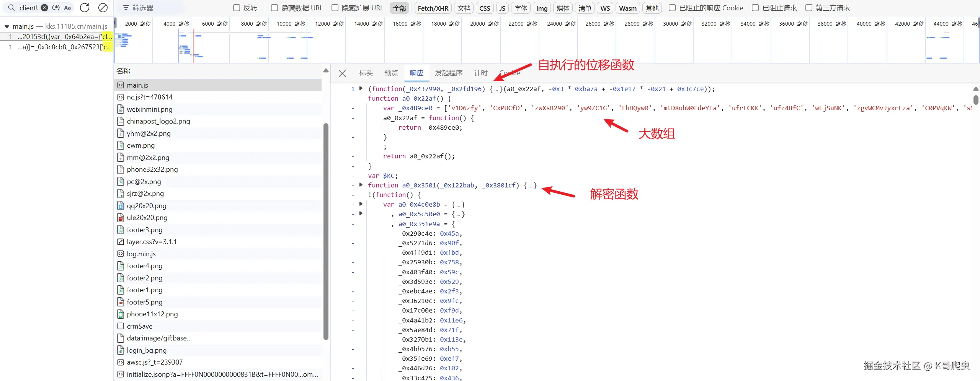
Task: Filter requests by 媒体 (media)
Action: pyautogui.click(x=563, y=8)
